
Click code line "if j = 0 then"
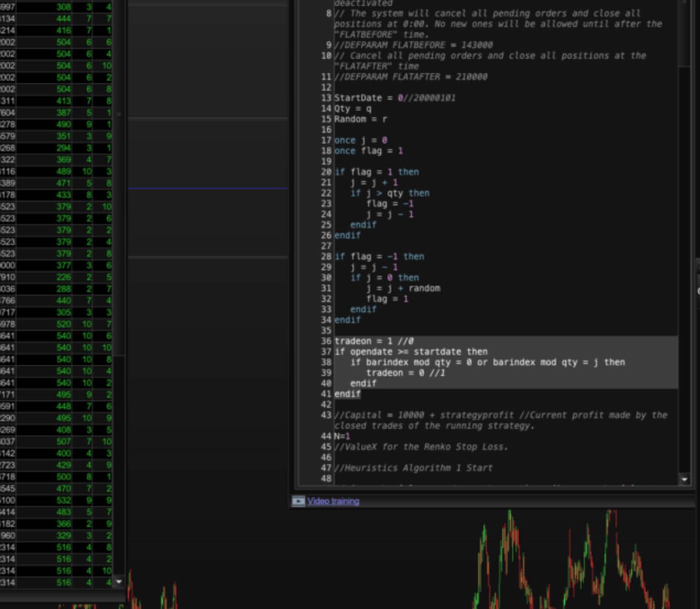385,278
